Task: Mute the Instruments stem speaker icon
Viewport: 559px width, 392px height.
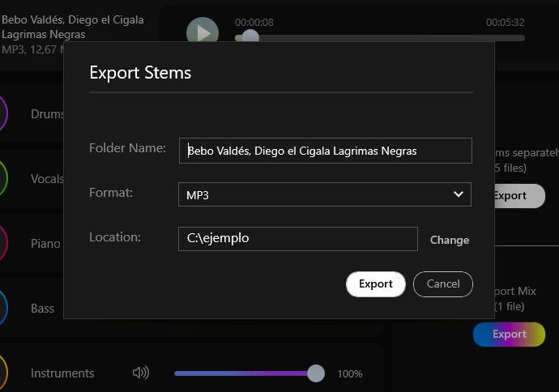Action: 141,373
